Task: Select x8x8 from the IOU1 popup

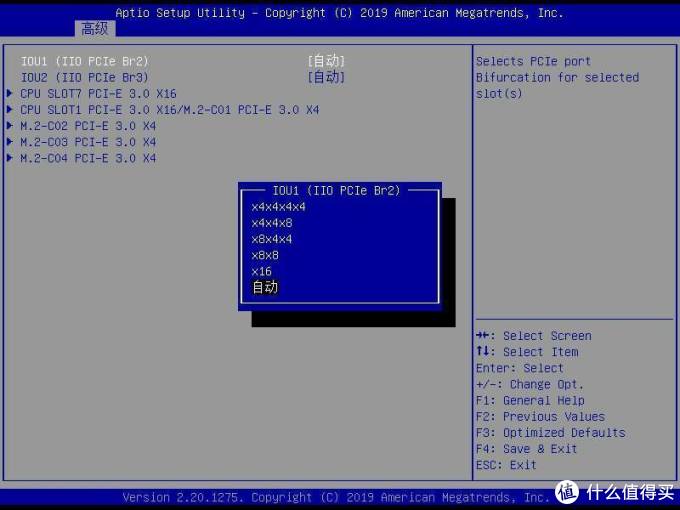Action: tap(264, 255)
